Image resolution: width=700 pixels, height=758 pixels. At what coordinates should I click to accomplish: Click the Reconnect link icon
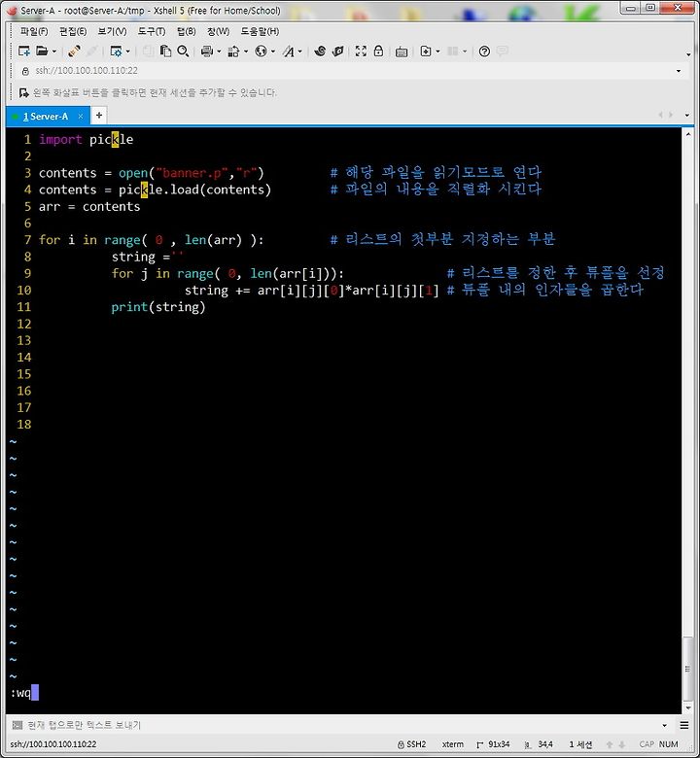pos(74,51)
